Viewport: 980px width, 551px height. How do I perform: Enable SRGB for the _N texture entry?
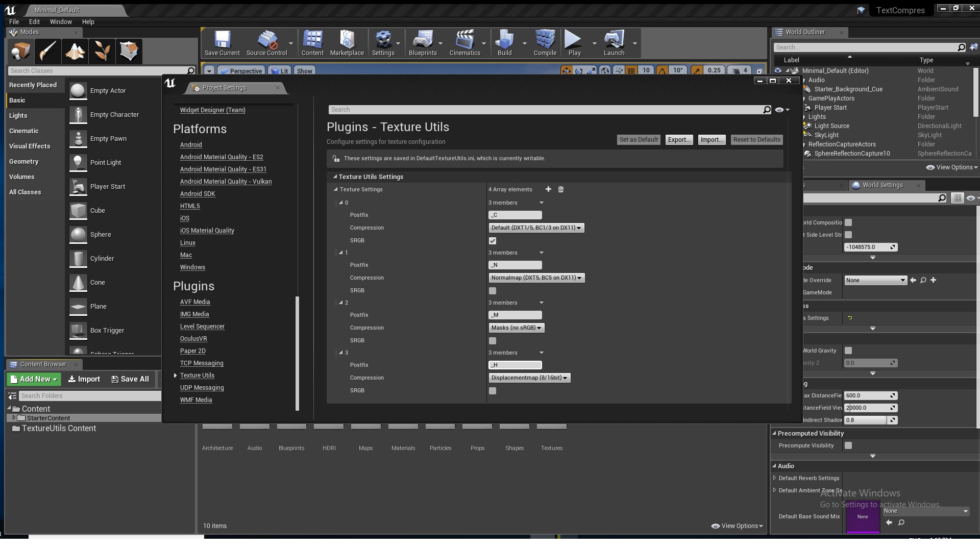493,291
